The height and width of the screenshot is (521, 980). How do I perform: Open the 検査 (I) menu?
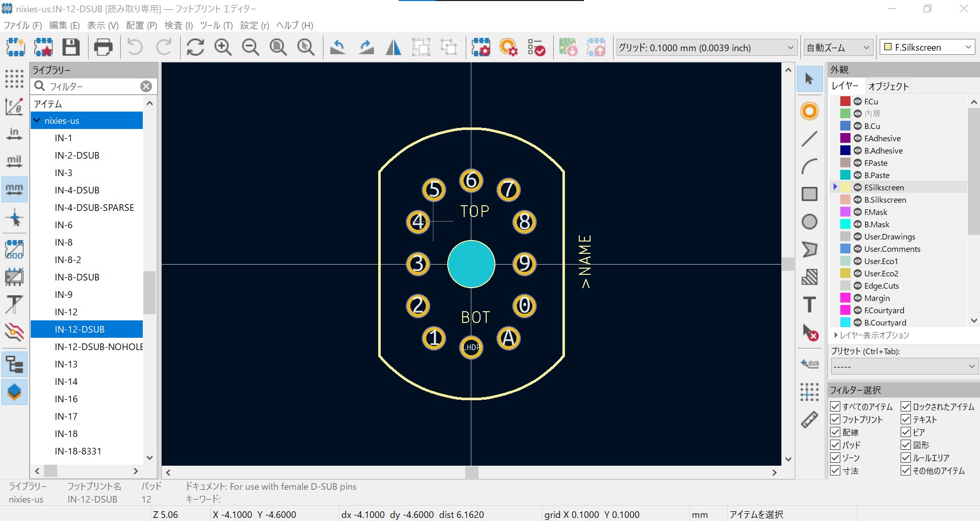tap(179, 25)
